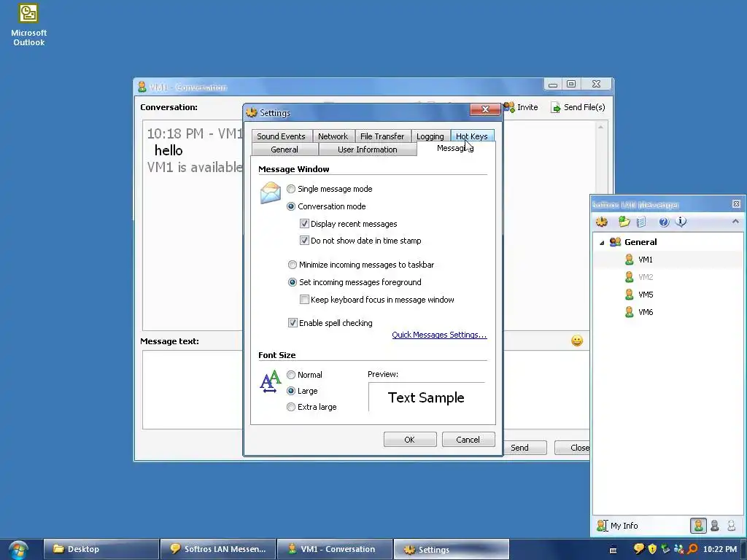The width and height of the screenshot is (747, 560).
Task: Set status to Available green user icon
Action: click(698, 526)
